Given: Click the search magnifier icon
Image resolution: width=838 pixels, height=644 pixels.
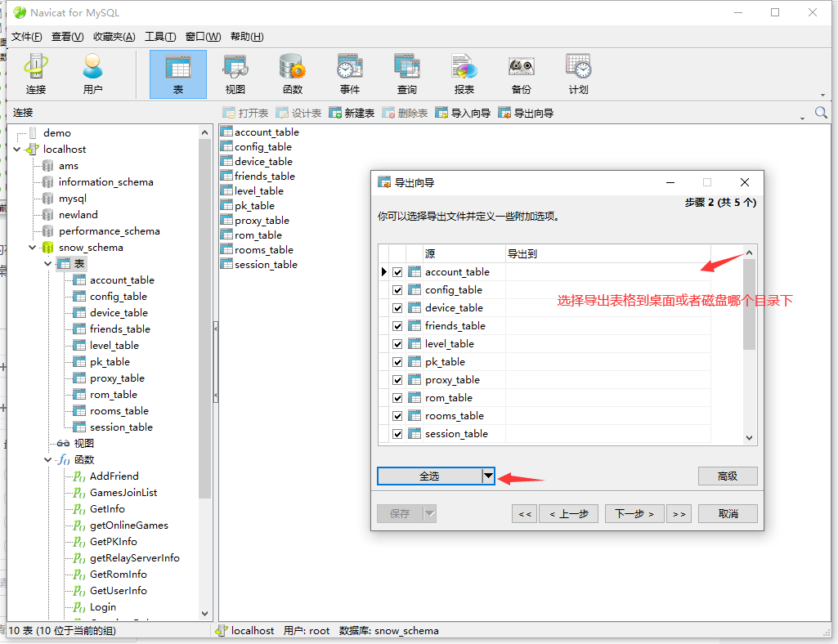Looking at the screenshot, I should [x=821, y=113].
